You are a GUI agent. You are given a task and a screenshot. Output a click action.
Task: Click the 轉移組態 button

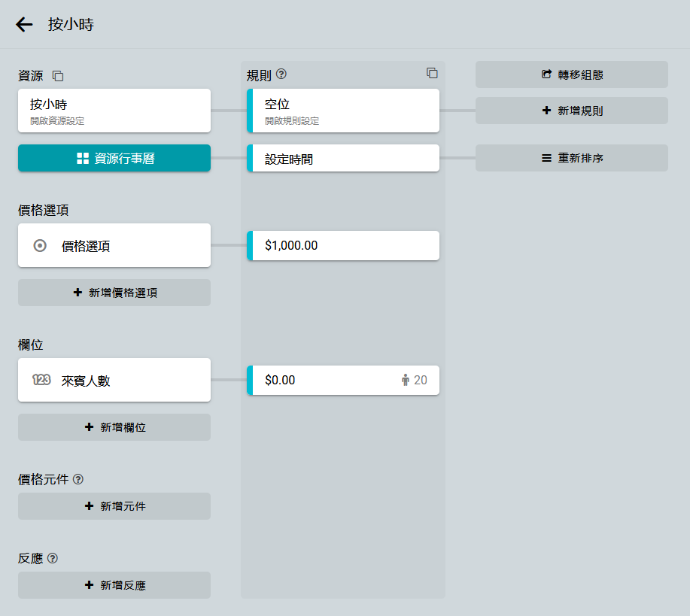click(x=571, y=74)
